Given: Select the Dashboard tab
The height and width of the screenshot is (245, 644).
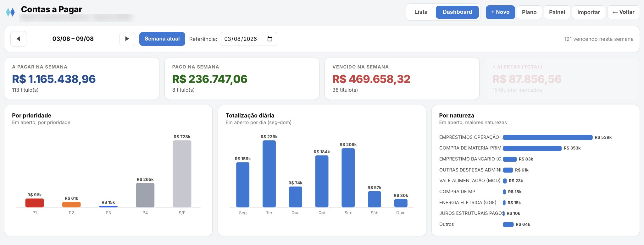Looking at the screenshot, I should pos(457,12).
